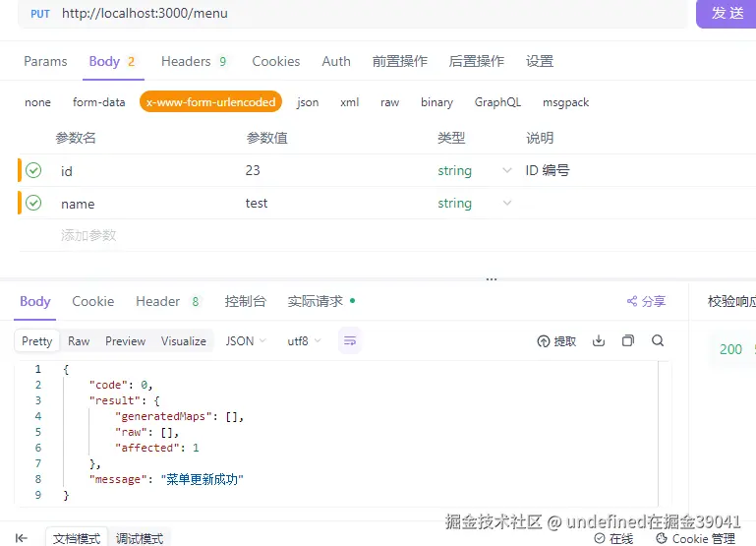This screenshot has width=756, height=546.
Task: Toggle the name parameter checkbox
Action: pyautogui.click(x=33, y=203)
